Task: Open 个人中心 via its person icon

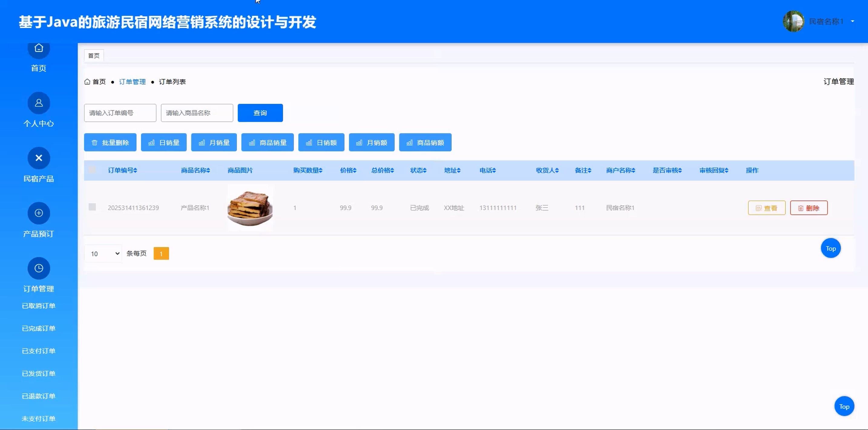Action: click(x=39, y=103)
